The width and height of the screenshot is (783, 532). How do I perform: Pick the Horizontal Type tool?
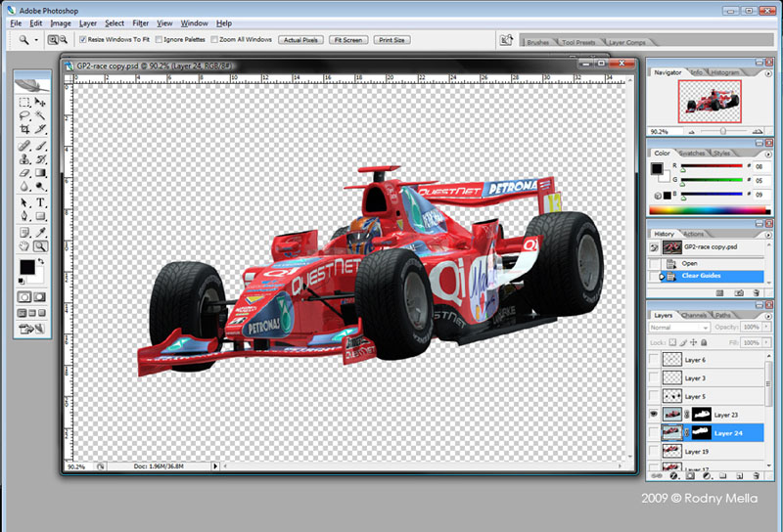[41, 202]
